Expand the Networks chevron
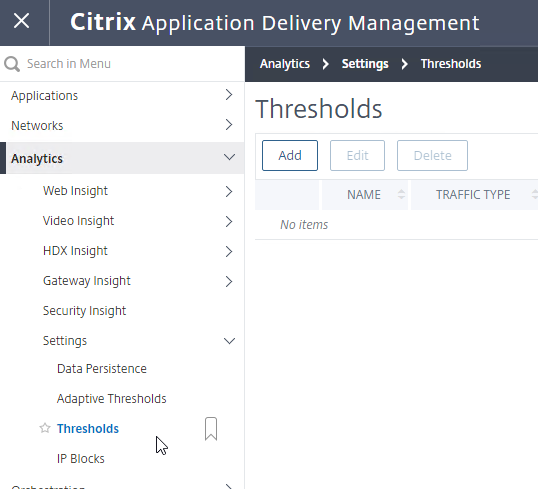This screenshot has height=489, width=538. pyautogui.click(x=229, y=125)
